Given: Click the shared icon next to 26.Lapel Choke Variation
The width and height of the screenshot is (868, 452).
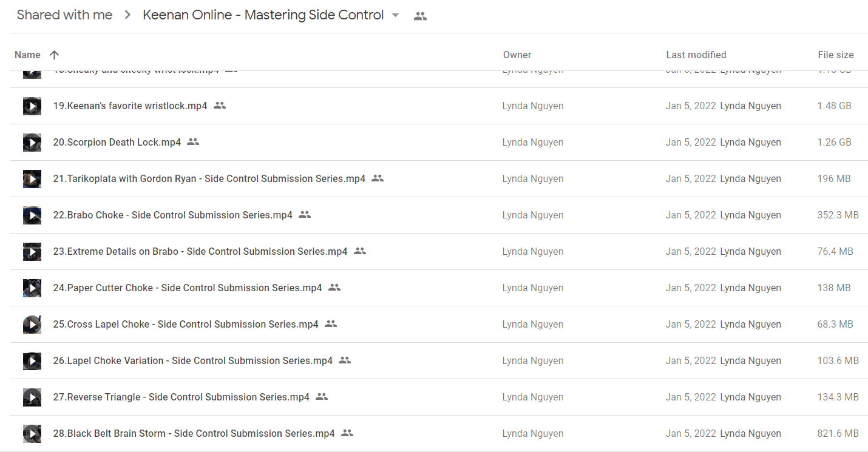Looking at the screenshot, I should tap(345, 360).
